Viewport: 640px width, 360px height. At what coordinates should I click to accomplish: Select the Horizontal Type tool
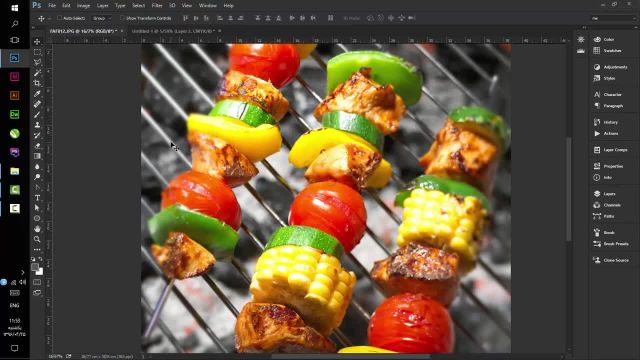(37, 198)
